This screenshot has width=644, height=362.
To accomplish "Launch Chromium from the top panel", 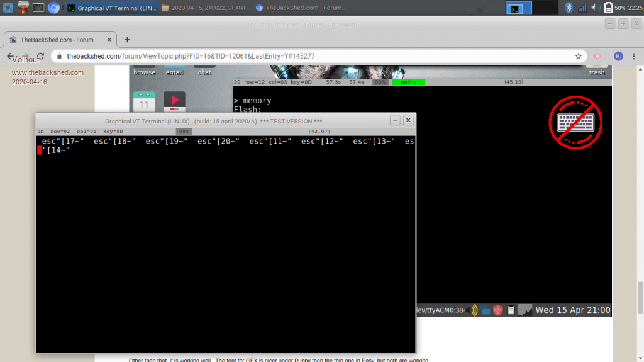I will click(x=54, y=8).
